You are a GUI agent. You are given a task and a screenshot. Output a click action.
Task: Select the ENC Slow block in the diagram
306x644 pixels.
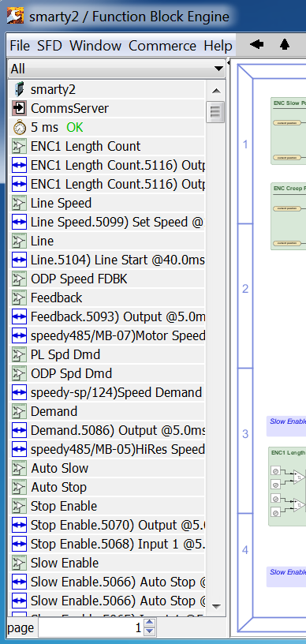(x=289, y=131)
